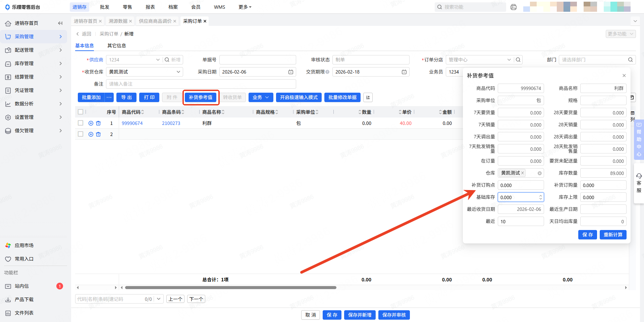Image resolution: width=644 pixels, height=322 pixels.
Task: Click the help icon beside 交货期限
Action: pos(327,72)
